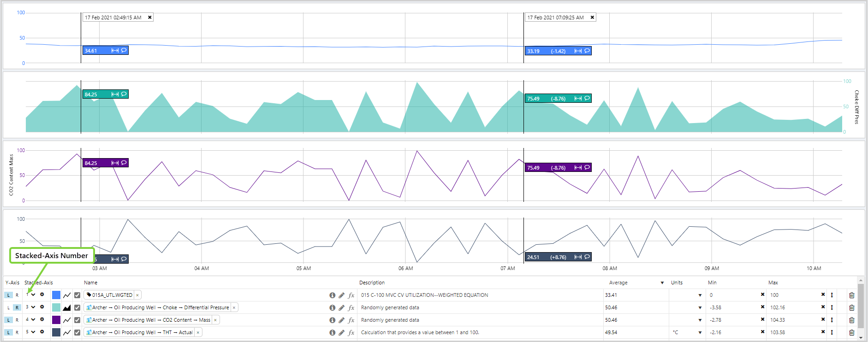This screenshot has width=868, height=342.
Task: Uncheck the THT Actual trend checkbox
Action: coord(77,332)
